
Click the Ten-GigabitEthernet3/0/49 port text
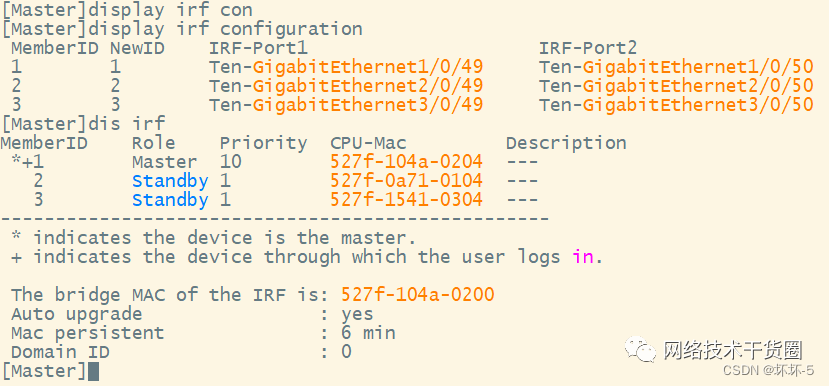346,105
